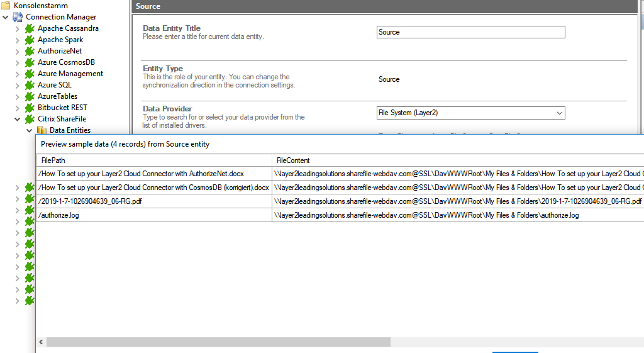Open the Data Provider dropdown
The height and width of the screenshot is (353, 644).
pyautogui.click(x=559, y=113)
